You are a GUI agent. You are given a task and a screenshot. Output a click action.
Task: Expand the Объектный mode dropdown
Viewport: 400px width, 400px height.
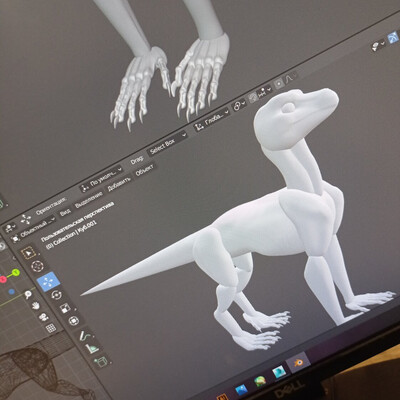coord(37,228)
